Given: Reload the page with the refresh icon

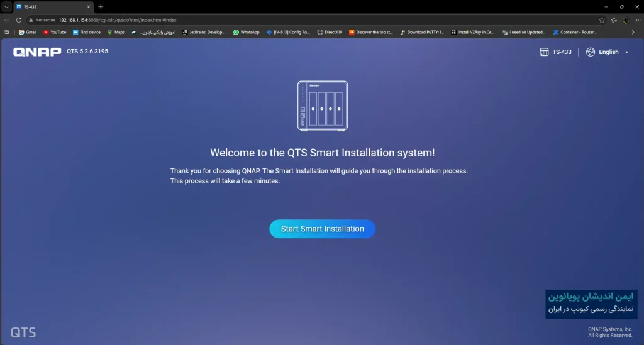Looking at the screenshot, I should [x=18, y=20].
